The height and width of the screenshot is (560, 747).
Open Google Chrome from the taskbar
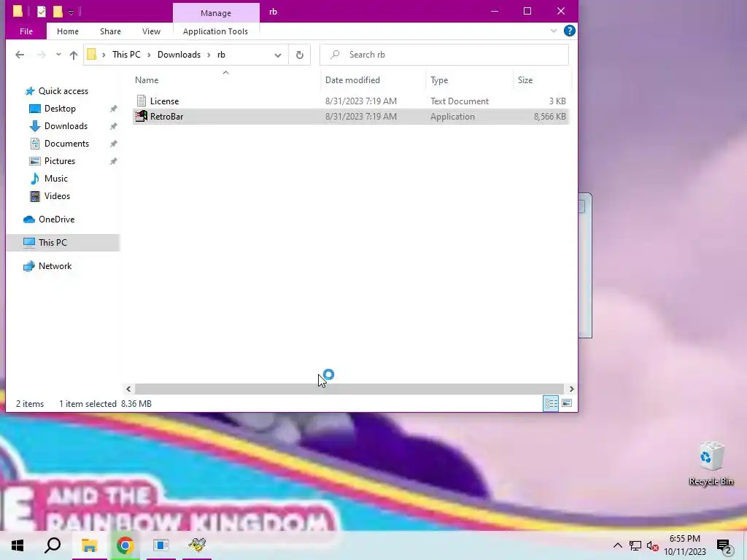(125, 545)
